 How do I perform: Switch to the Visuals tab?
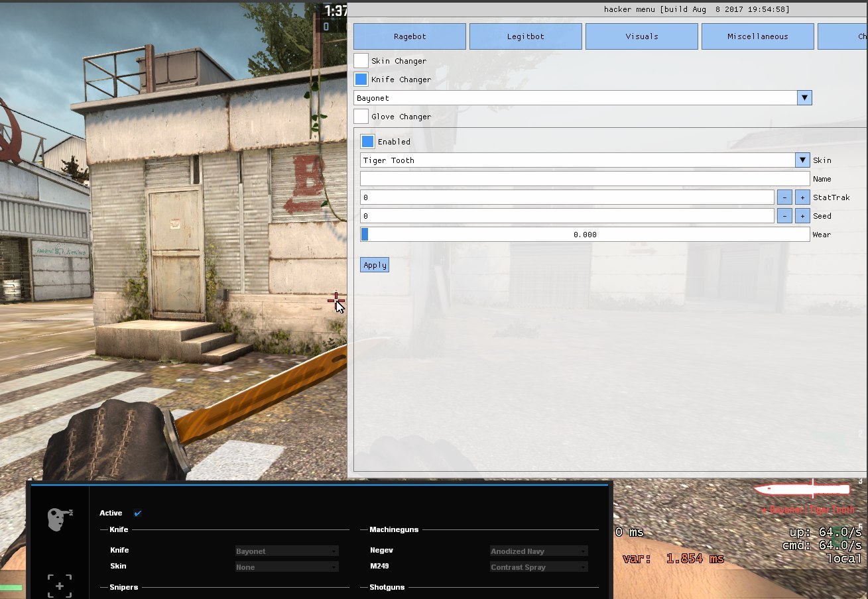point(642,36)
